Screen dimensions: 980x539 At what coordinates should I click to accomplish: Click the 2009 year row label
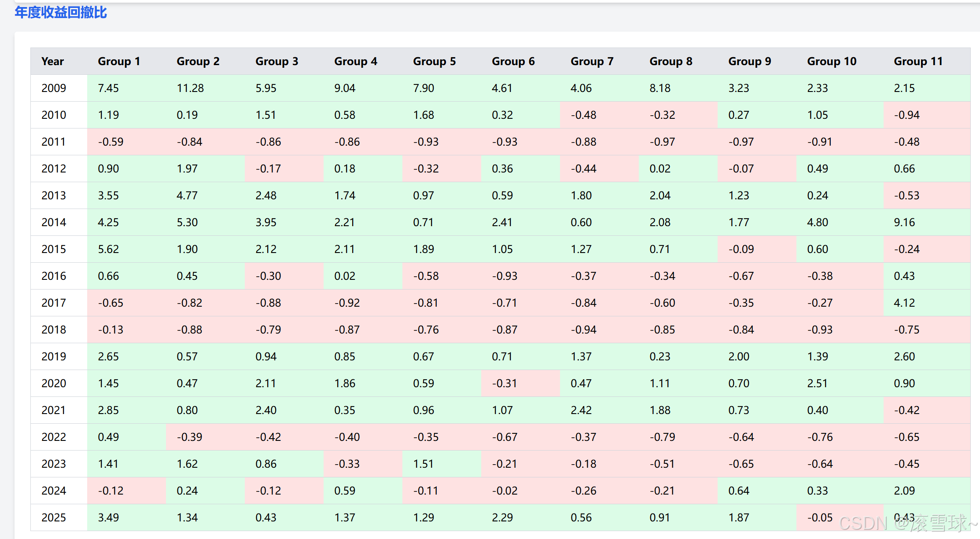(x=54, y=88)
